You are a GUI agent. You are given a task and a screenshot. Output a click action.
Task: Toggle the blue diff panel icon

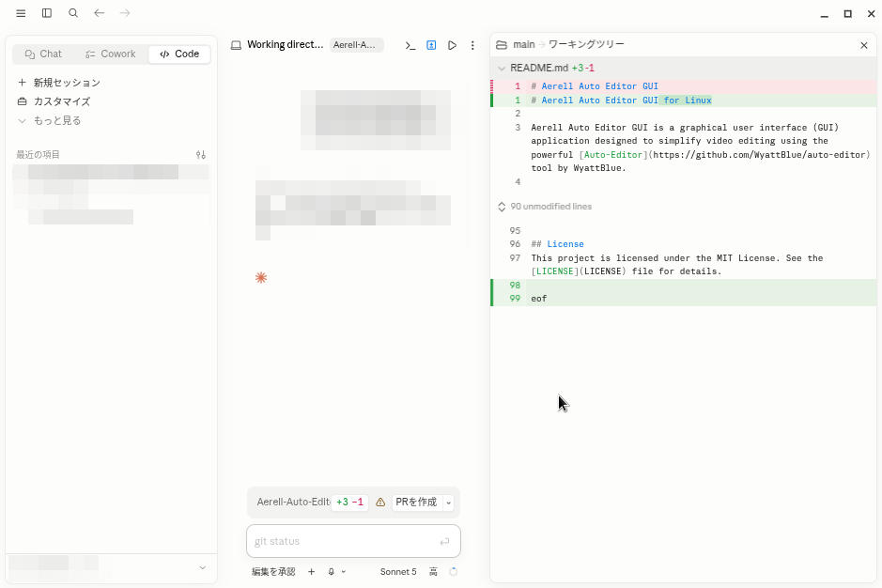pyautogui.click(x=431, y=45)
